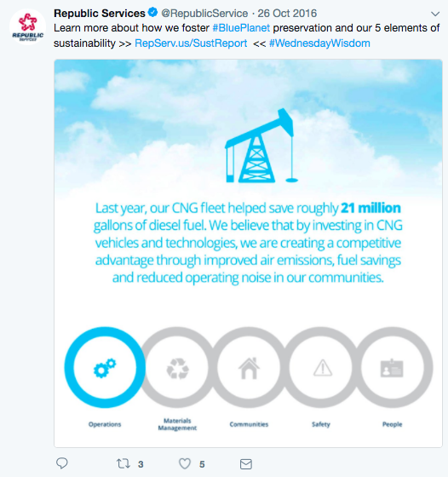
Task: Select the Communities house circle
Action: 249,367
